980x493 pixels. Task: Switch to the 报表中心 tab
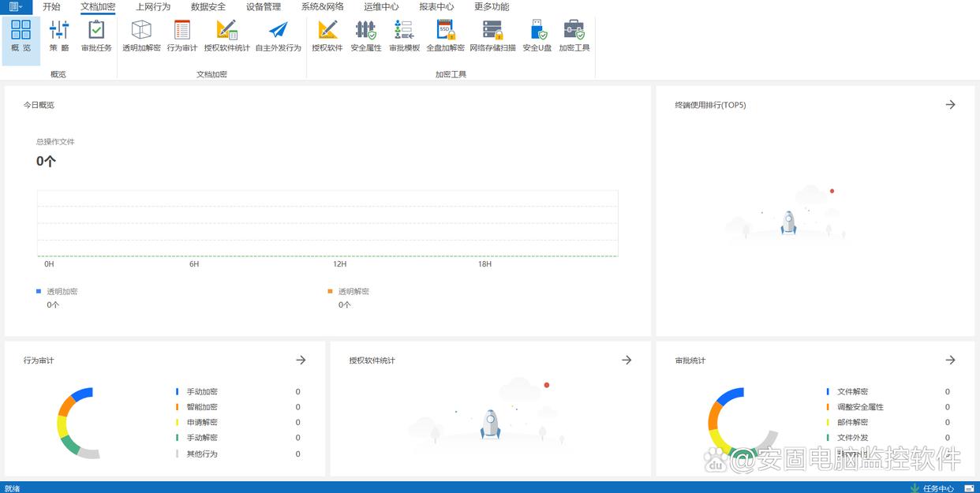coord(436,7)
